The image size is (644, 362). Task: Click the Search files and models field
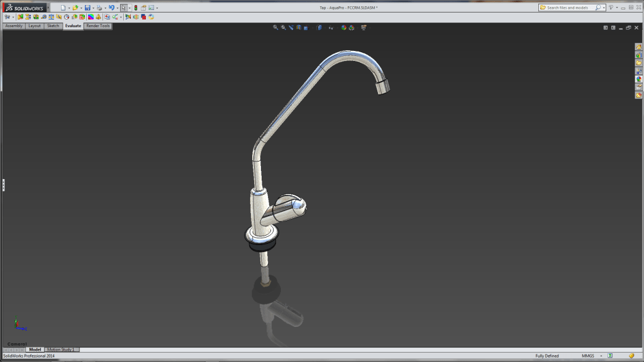pyautogui.click(x=569, y=7)
